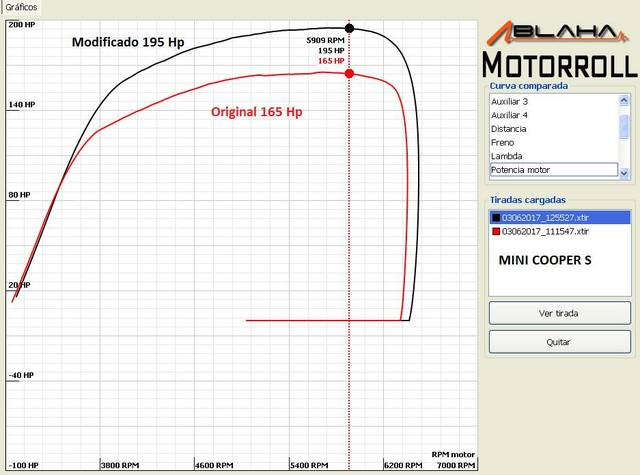
Task: Click the Curva comparada scrollbar thumb
Action: pos(625,125)
